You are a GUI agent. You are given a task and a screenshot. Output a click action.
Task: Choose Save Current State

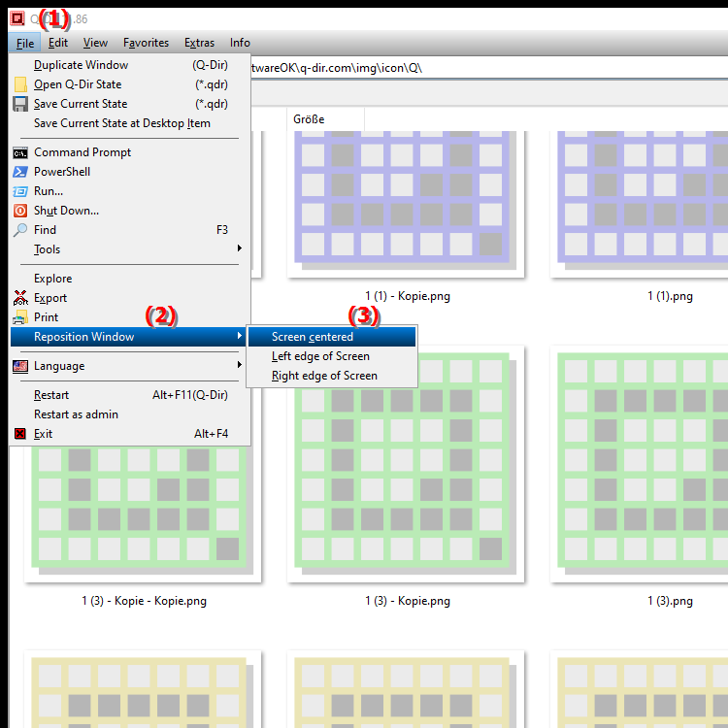pos(129,104)
